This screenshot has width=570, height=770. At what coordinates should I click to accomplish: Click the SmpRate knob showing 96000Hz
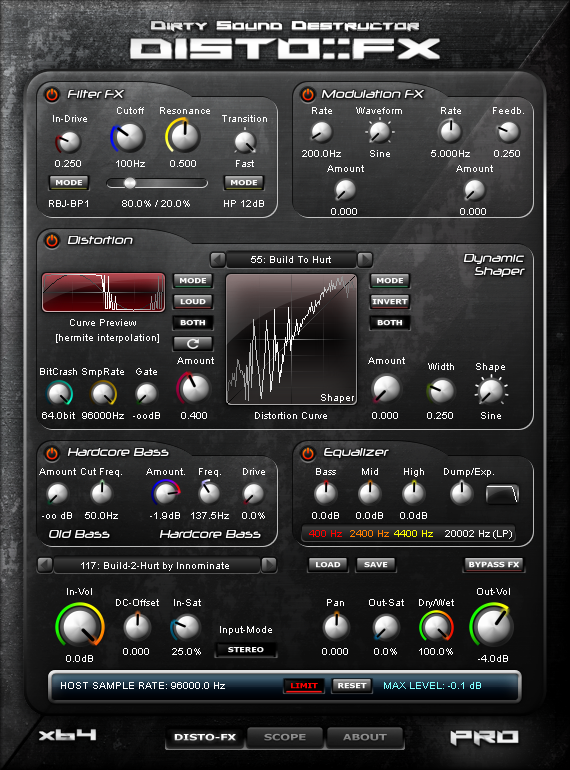pos(103,393)
